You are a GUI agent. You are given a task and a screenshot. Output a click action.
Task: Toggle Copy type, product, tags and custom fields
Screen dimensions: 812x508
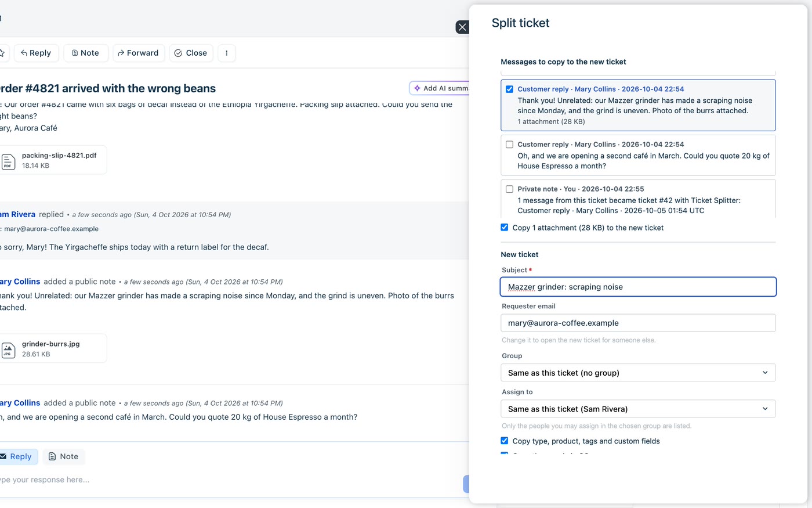(x=505, y=441)
